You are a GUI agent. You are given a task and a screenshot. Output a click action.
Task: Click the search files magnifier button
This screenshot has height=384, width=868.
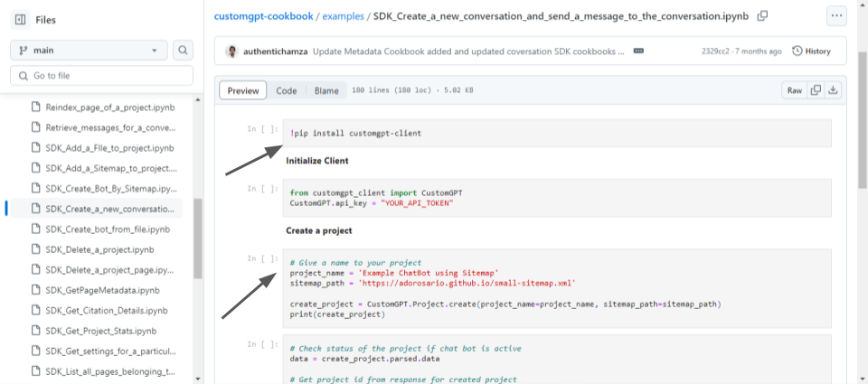184,50
